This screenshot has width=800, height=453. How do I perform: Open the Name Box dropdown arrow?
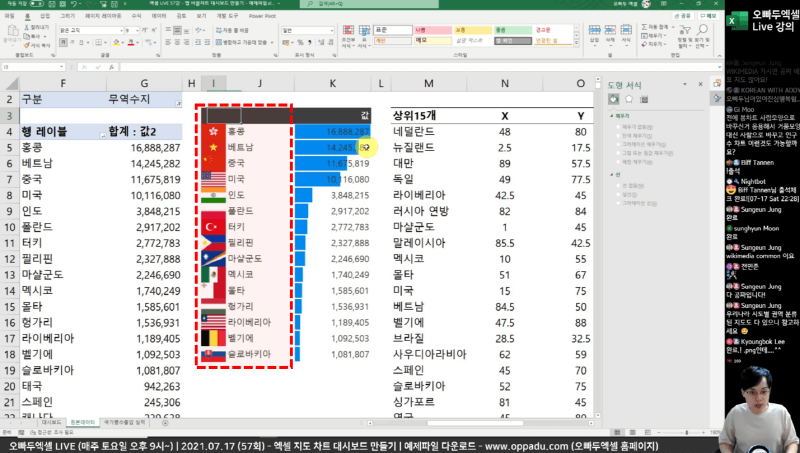(x=61, y=67)
